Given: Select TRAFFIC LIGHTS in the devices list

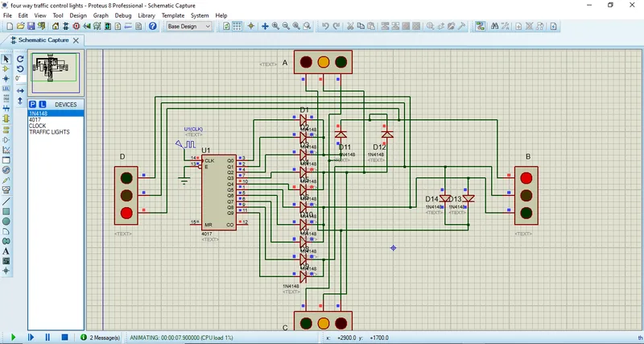Looking at the screenshot, I should pyautogui.click(x=56, y=132).
